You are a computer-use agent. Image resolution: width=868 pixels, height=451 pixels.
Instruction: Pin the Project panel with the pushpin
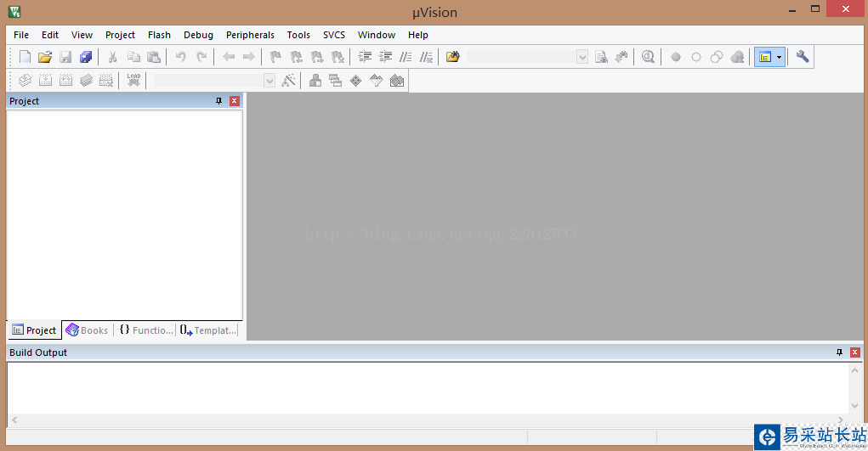tap(218, 101)
